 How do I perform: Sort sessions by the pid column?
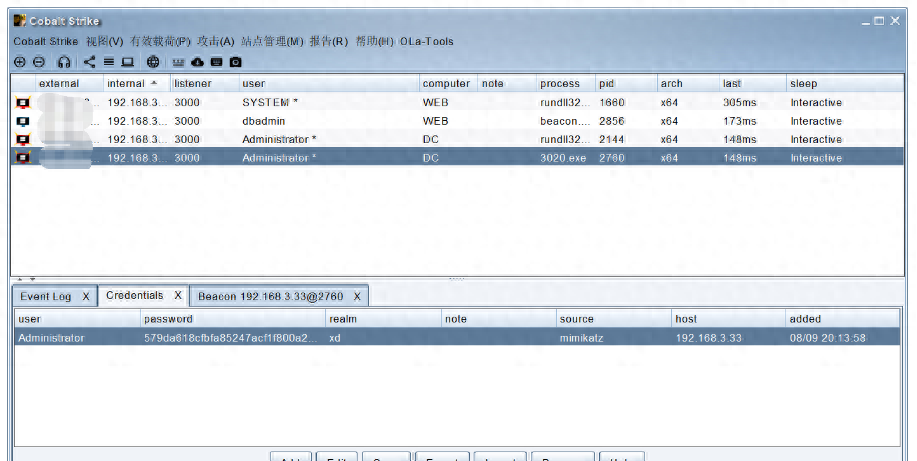point(626,84)
